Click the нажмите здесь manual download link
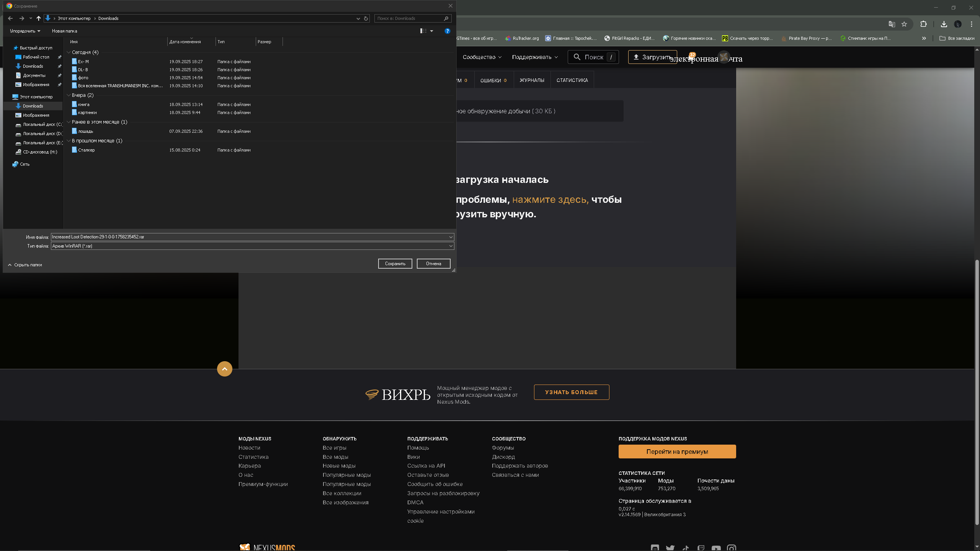The width and height of the screenshot is (980, 551). pyautogui.click(x=550, y=200)
